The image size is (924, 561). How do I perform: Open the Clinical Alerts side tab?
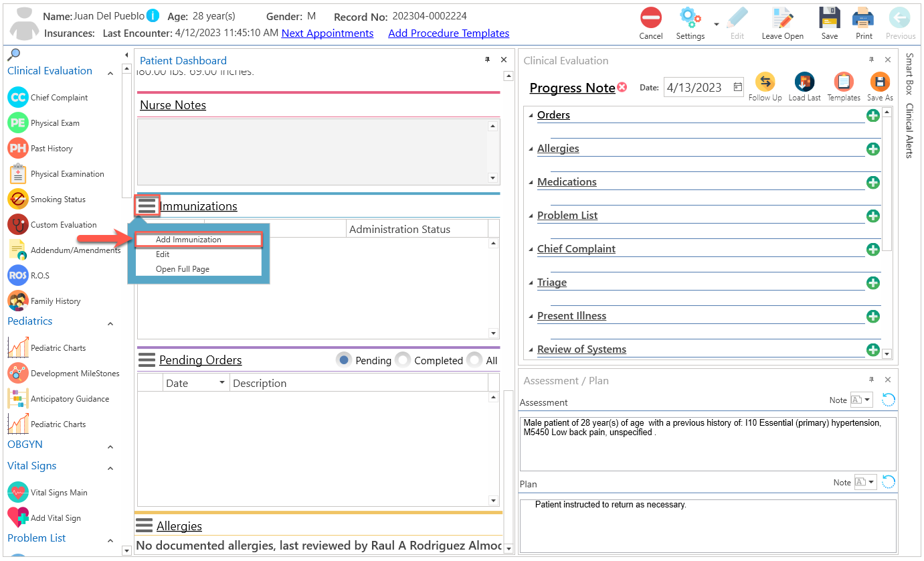pyautogui.click(x=909, y=131)
